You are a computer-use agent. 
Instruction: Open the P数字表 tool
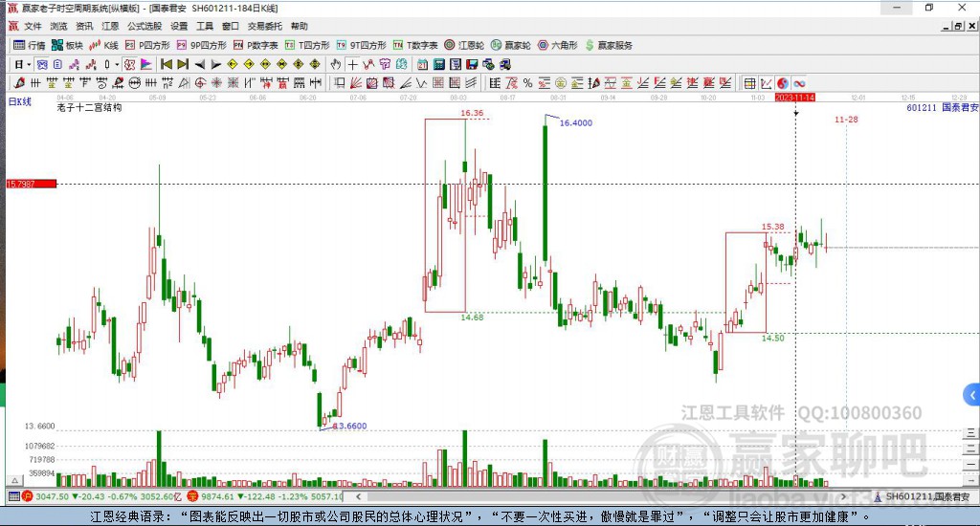pyautogui.click(x=256, y=45)
